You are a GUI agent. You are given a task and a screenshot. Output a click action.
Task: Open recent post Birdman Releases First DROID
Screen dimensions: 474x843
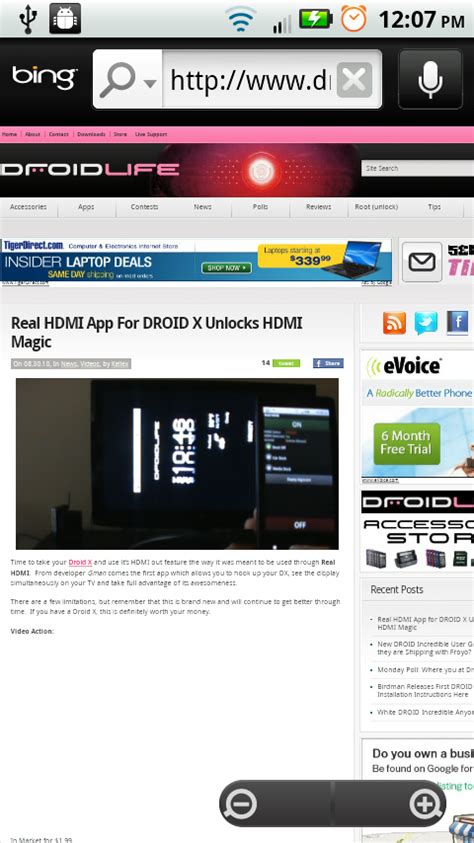[x=425, y=690]
